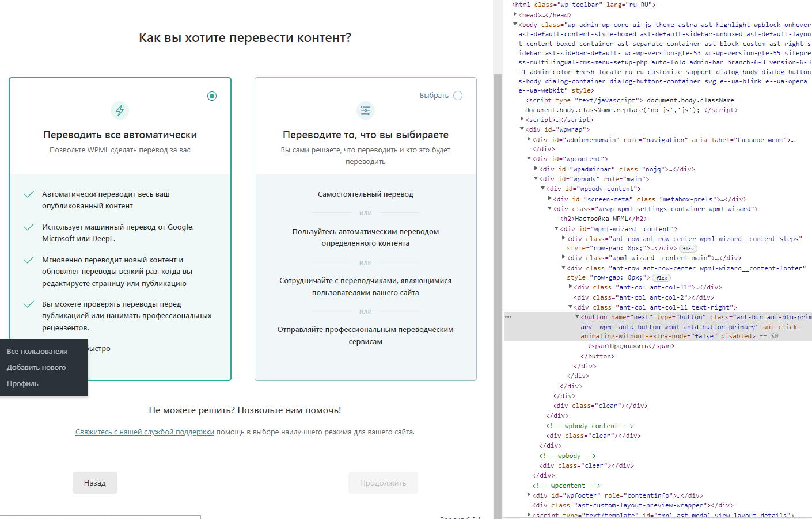Collapse the div id="wpwrap" node
The height and width of the screenshot is (519, 812).
522,129
